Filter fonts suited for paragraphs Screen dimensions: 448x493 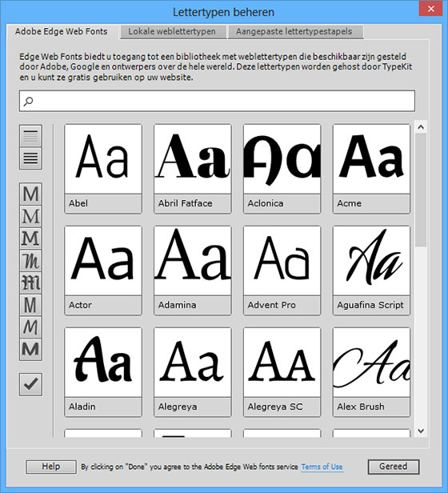tap(30, 158)
